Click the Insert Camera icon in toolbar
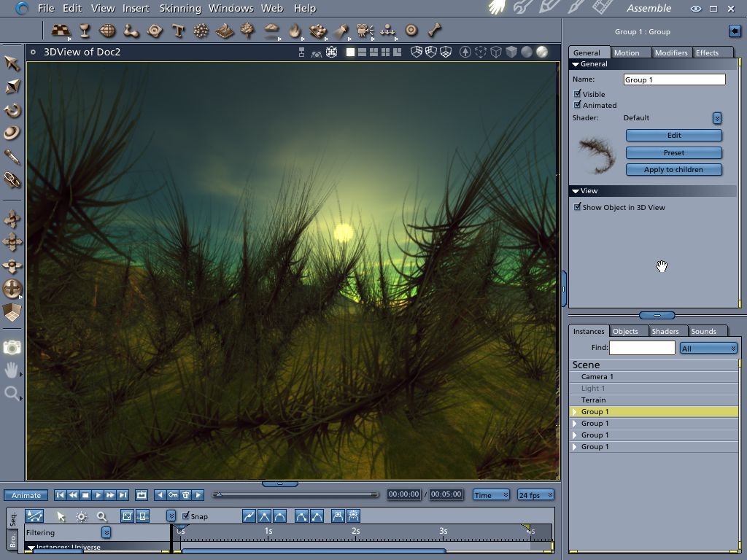 pyautogui.click(x=365, y=31)
